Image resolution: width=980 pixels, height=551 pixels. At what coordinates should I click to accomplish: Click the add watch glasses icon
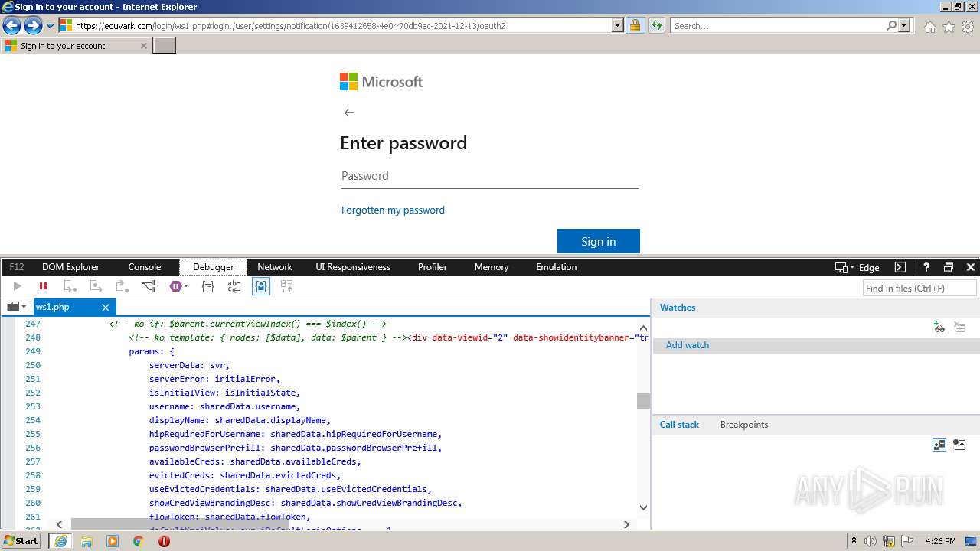click(939, 327)
